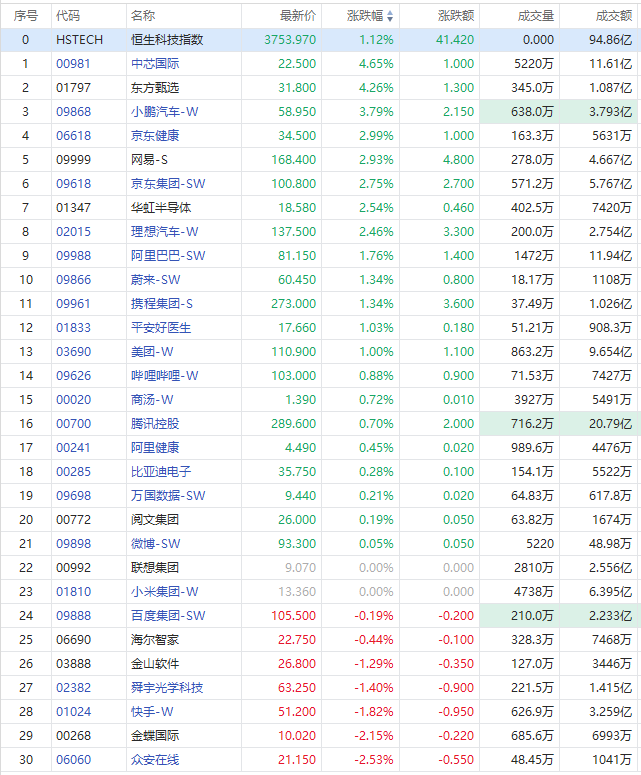Image resolution: width=641 pixels, height=775 pixels.
Task: Open the 商汤-W stock link
Action: 152,400
